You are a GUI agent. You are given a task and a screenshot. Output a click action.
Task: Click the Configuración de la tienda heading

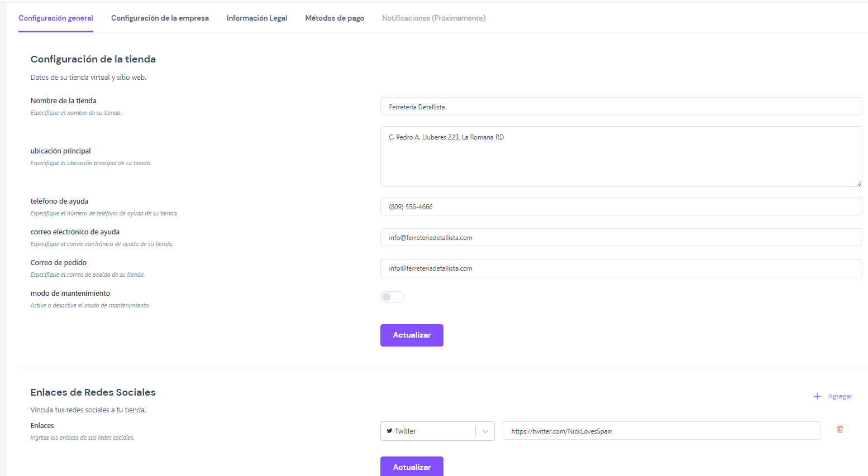coord(93,59)
